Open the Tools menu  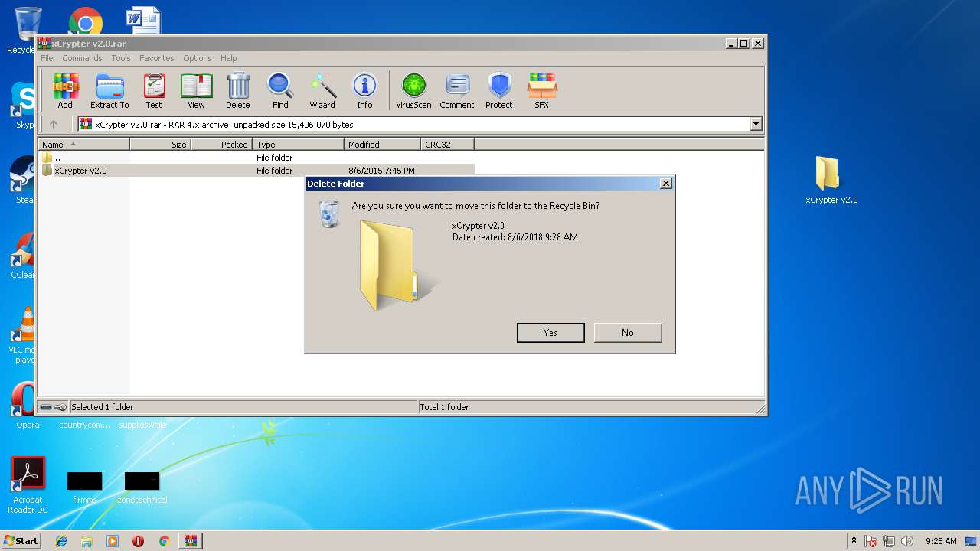(121, 58)
